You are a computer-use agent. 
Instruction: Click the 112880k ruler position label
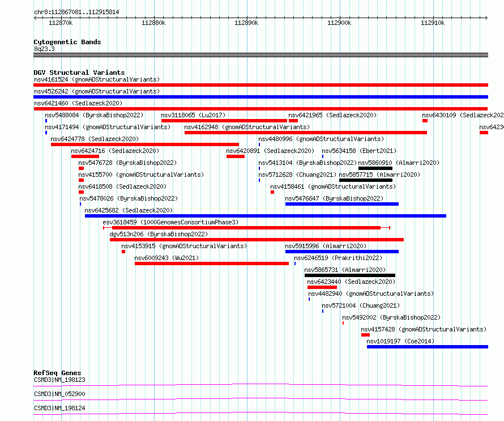pyautogui.click(x=153, y=23)
